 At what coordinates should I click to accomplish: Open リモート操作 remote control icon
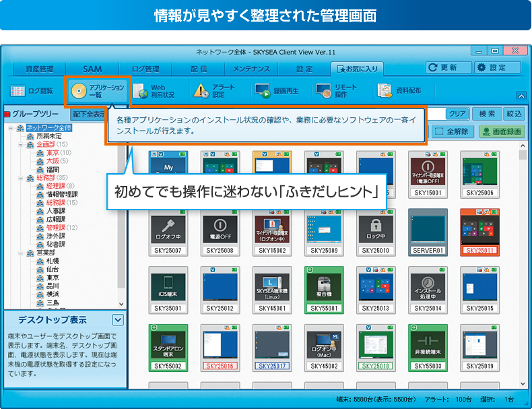[x=337, y=91]
